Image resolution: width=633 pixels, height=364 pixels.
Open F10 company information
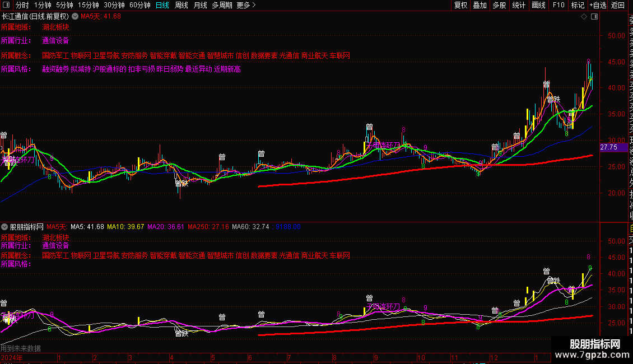click(x=558, y=5)
